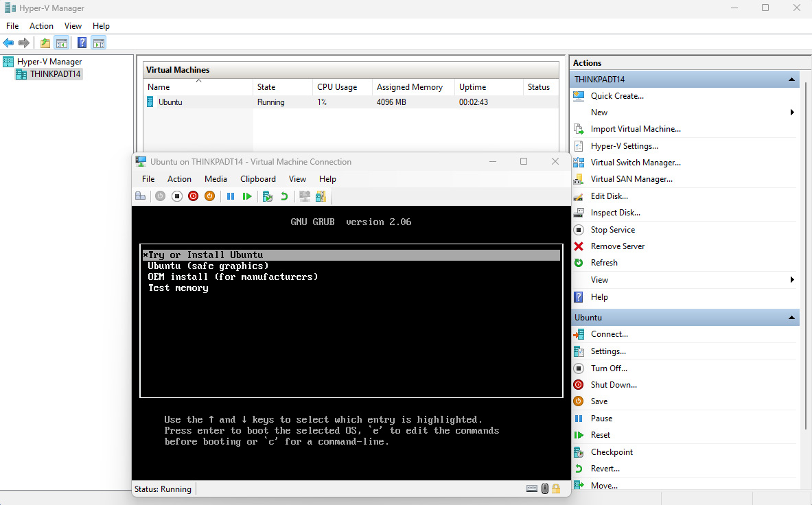Toggle Show/Hide Action Pane toolbar button
The height and width of the screenshot is (505, 812).
(98, 43)
